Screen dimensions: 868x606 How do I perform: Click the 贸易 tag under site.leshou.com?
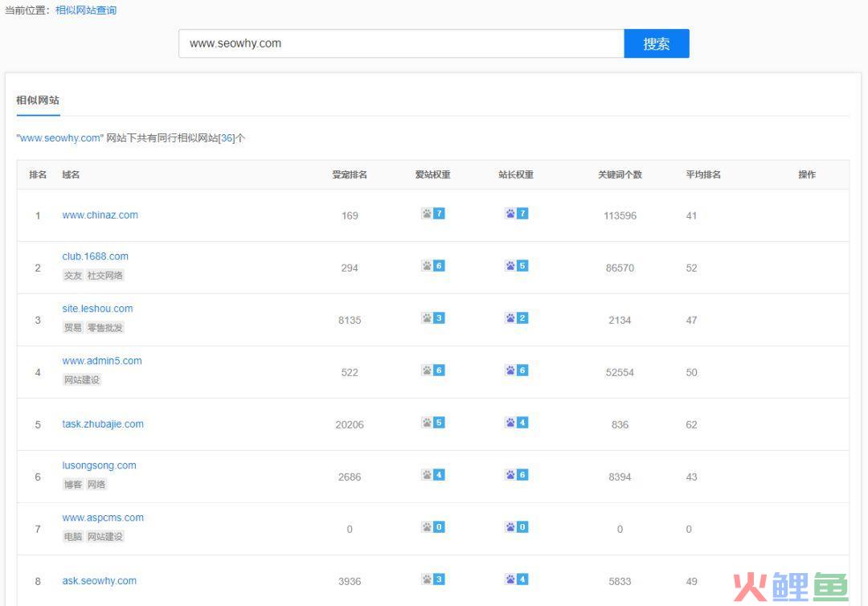(72, 328)
